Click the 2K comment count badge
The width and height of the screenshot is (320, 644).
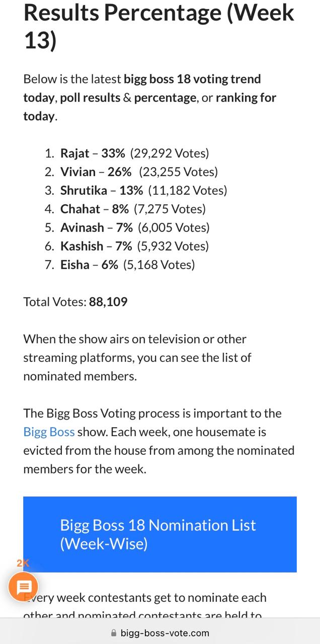[x=23, y=563]
